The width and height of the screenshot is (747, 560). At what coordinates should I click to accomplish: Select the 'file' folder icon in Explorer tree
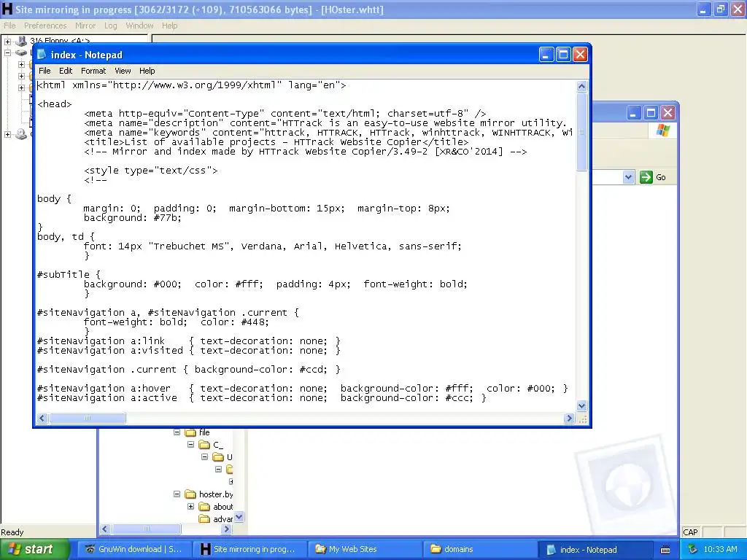tap(190, 432)
